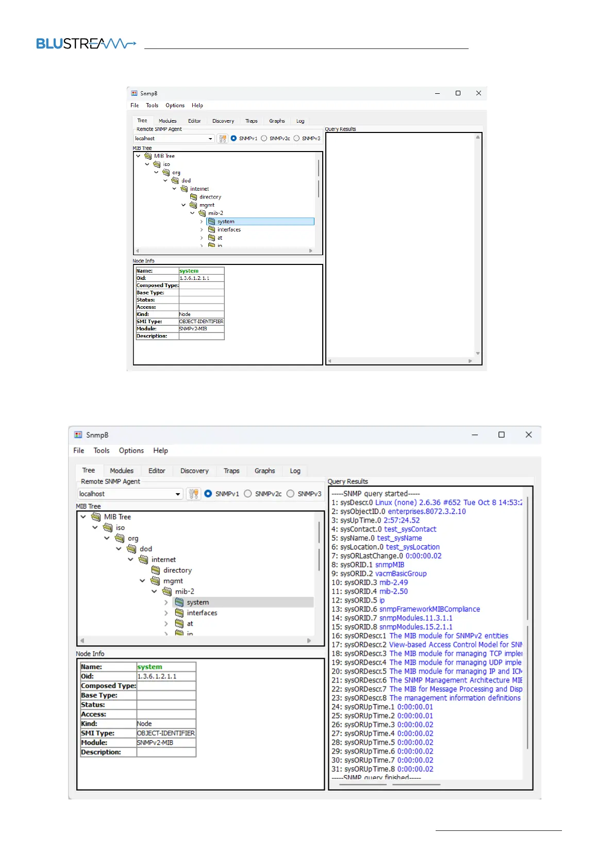
Task: Open localhost agent dropdown in lower window
Action: tap(177, 494)
